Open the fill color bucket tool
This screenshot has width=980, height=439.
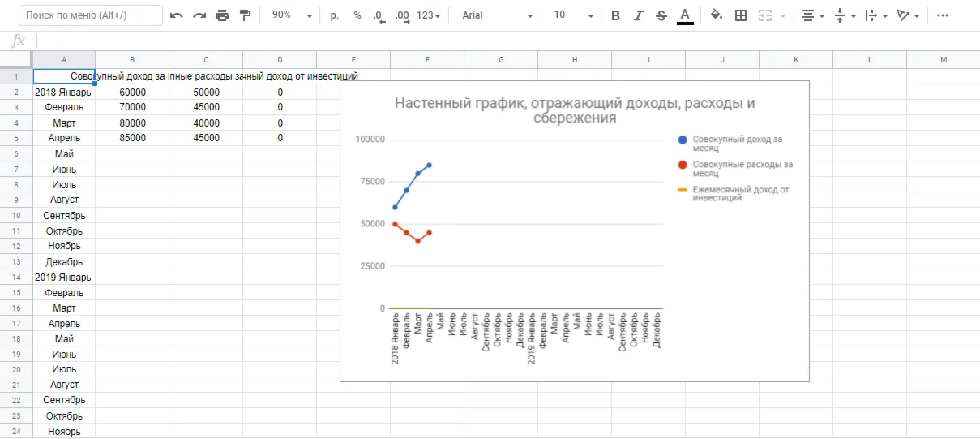(716, 15)
